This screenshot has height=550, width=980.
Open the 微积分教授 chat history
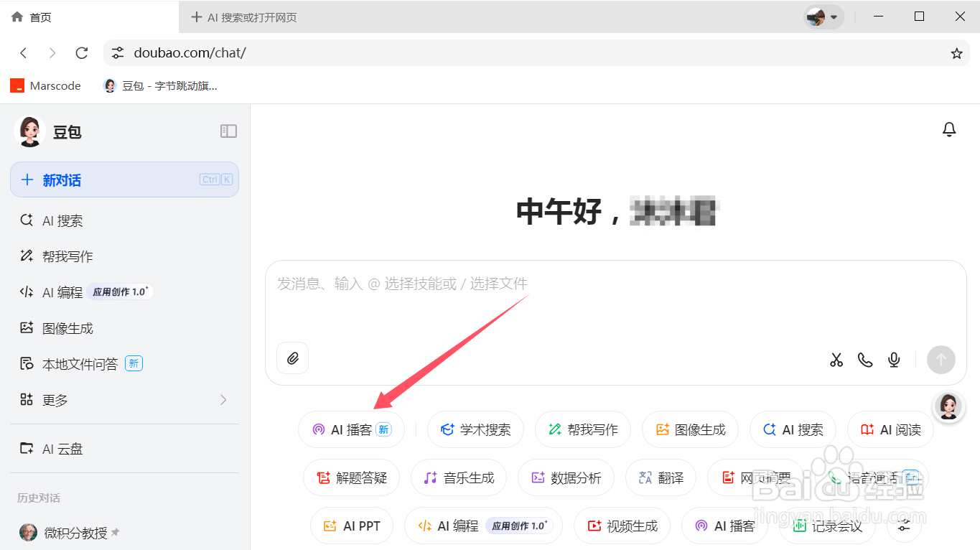click(x=124, y=533)
